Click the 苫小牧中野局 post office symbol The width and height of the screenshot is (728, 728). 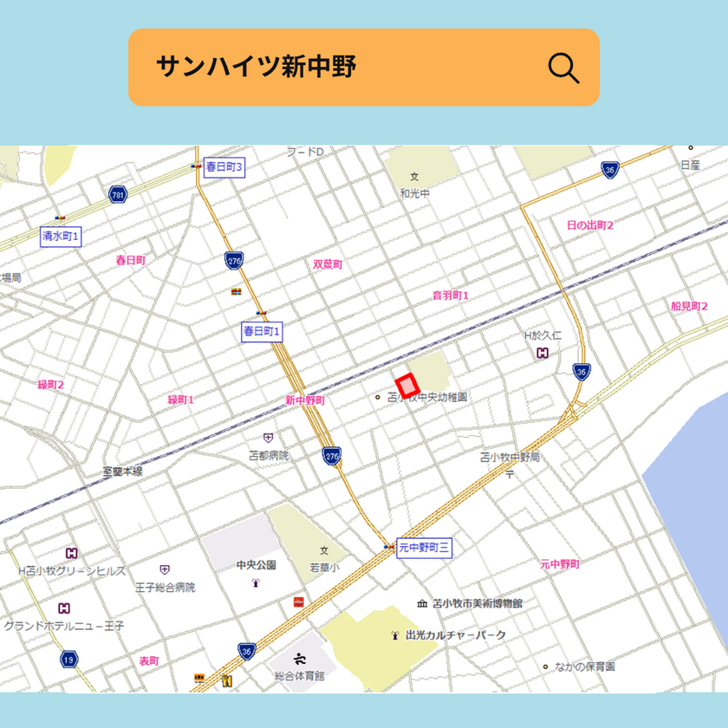point(510,473)
